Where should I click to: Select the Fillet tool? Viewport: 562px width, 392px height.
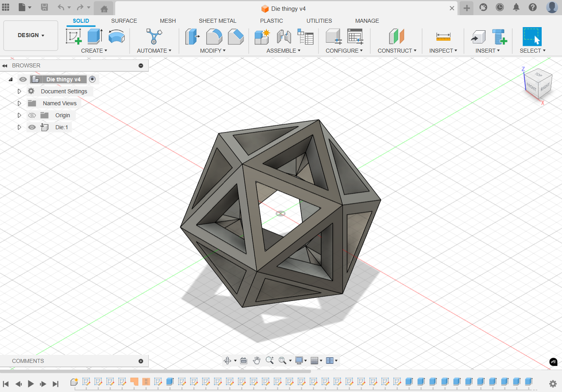point(214,37)
